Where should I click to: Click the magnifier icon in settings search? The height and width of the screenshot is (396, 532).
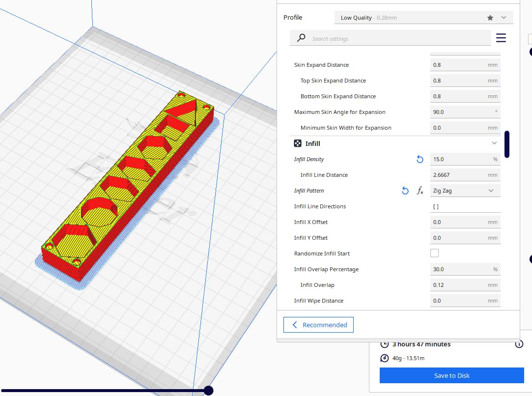(x=301, y=38)
